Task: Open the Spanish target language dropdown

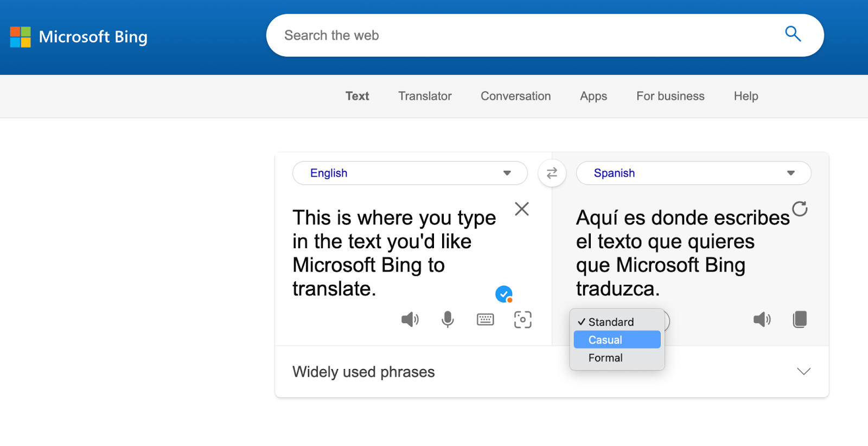Action: pos(693,173)
